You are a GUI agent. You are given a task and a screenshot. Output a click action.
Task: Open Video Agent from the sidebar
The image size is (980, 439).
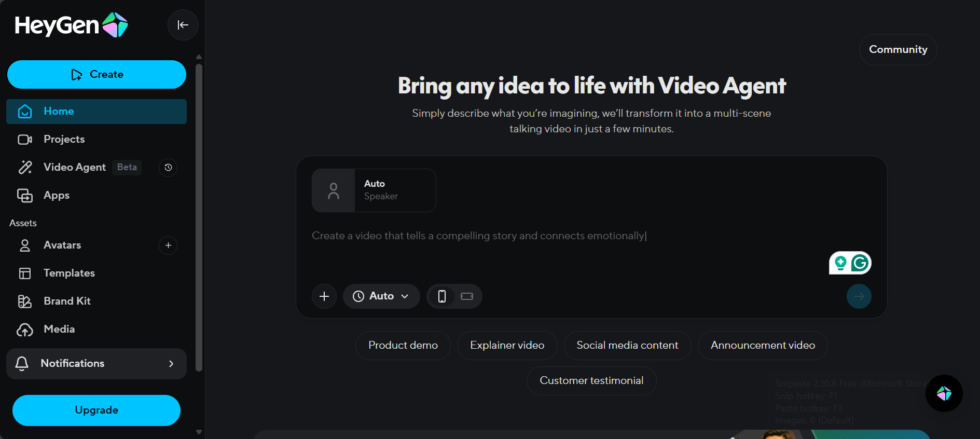click(x=75, y=167)
